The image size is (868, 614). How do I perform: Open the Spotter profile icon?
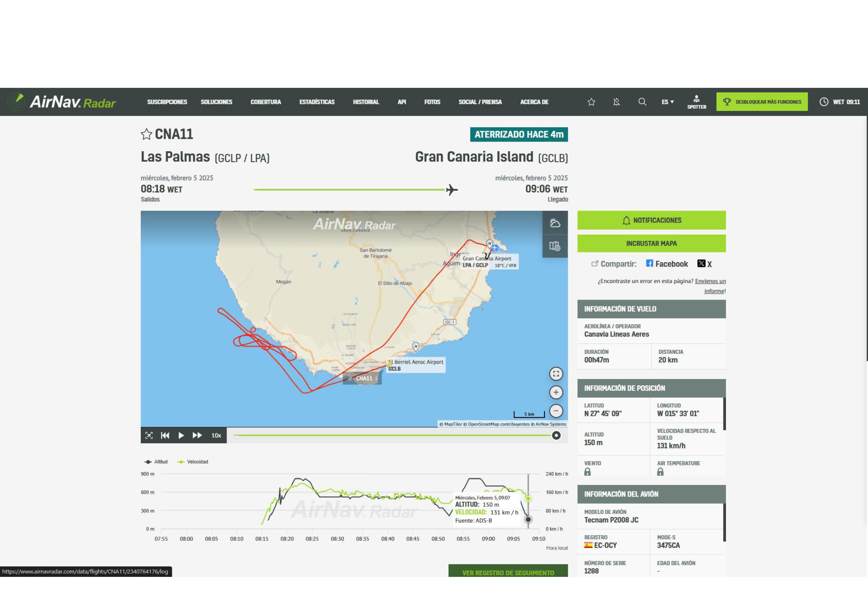pyautogui.click(x=696, y=102)
